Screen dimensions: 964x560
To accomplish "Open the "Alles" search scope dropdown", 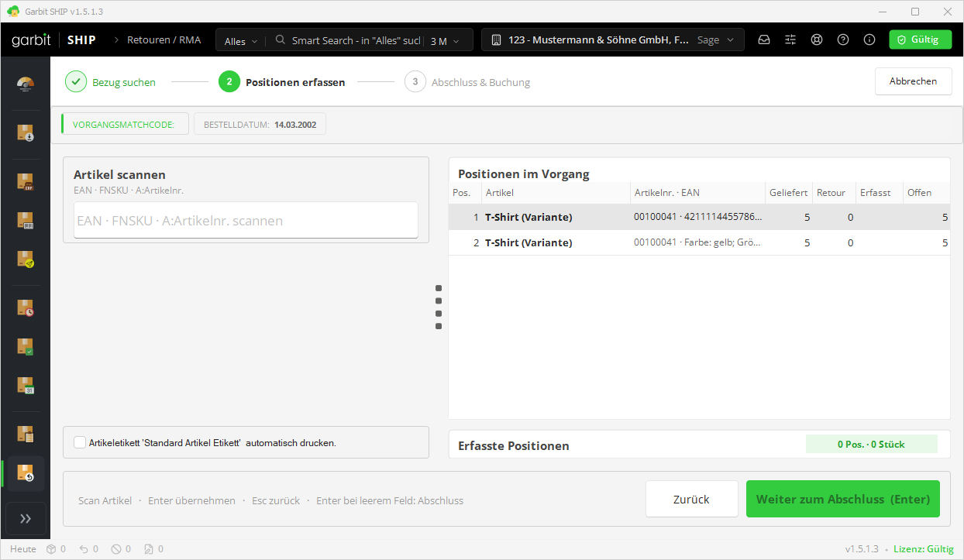I will [x=240, y=40].
